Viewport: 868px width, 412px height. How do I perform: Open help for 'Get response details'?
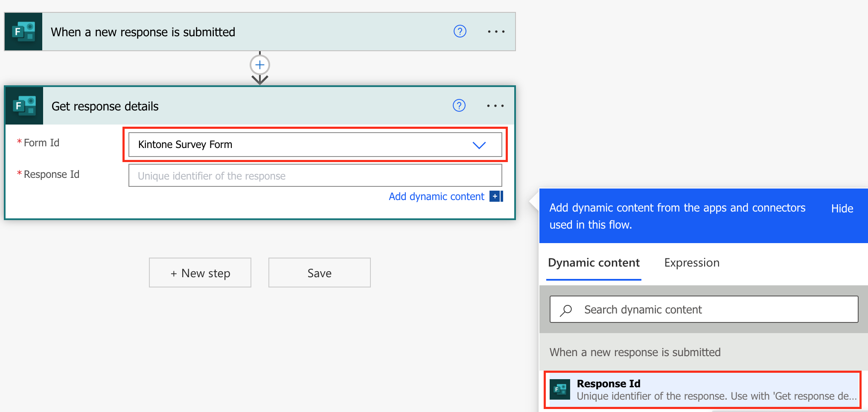pos(459,106)
